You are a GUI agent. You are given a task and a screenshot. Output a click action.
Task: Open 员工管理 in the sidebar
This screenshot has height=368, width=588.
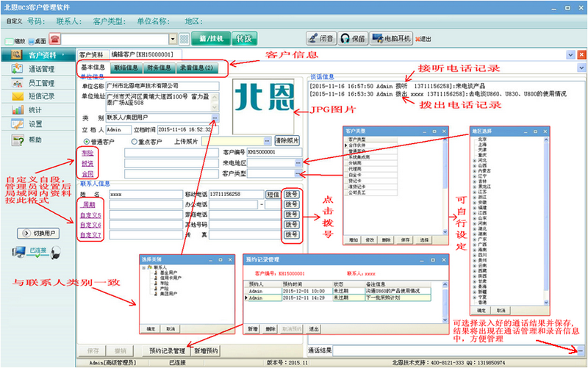click(37, 83)
